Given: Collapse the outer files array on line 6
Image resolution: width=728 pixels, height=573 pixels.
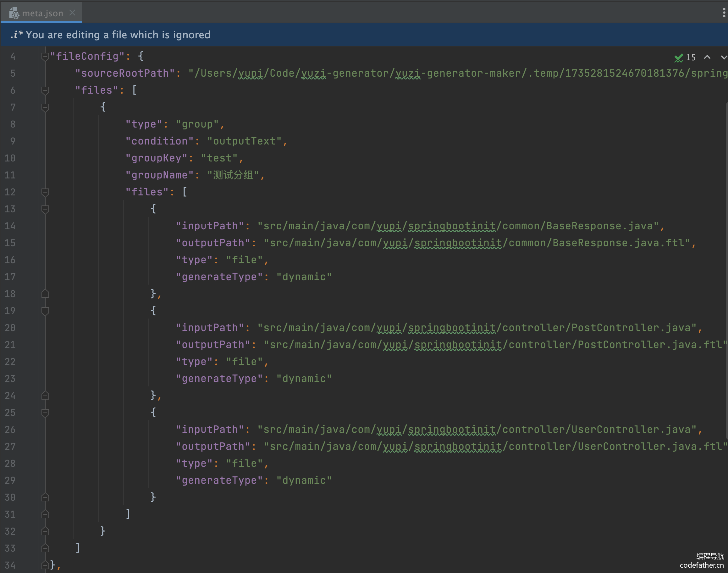Looking at the screenshot, I should pyautogui.click(x=45, y=90).
